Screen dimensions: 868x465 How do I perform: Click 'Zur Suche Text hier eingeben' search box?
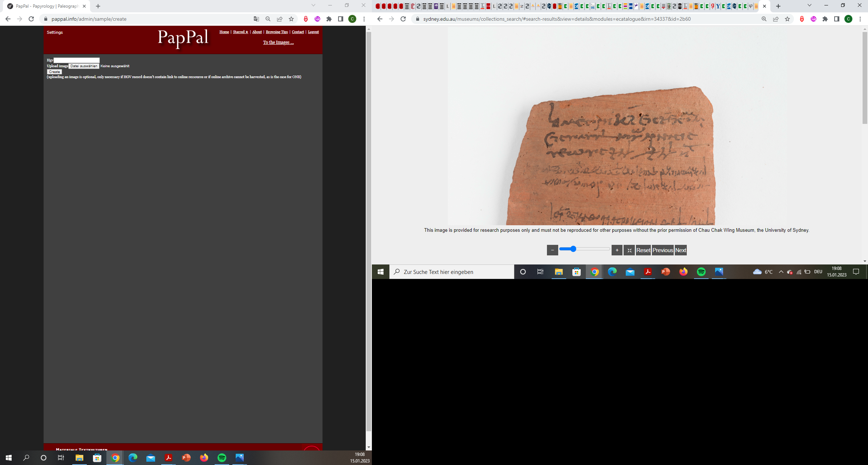click(x=452, y=272)
